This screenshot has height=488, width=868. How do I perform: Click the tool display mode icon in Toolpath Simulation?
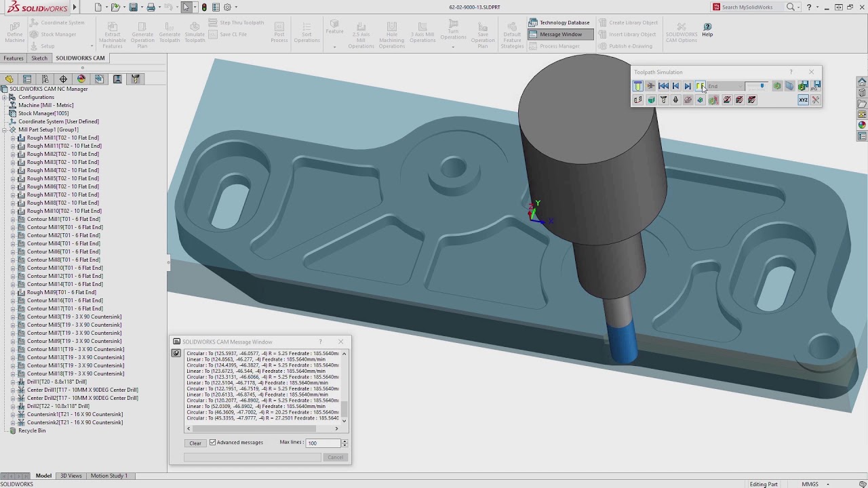tap(637, 86)
